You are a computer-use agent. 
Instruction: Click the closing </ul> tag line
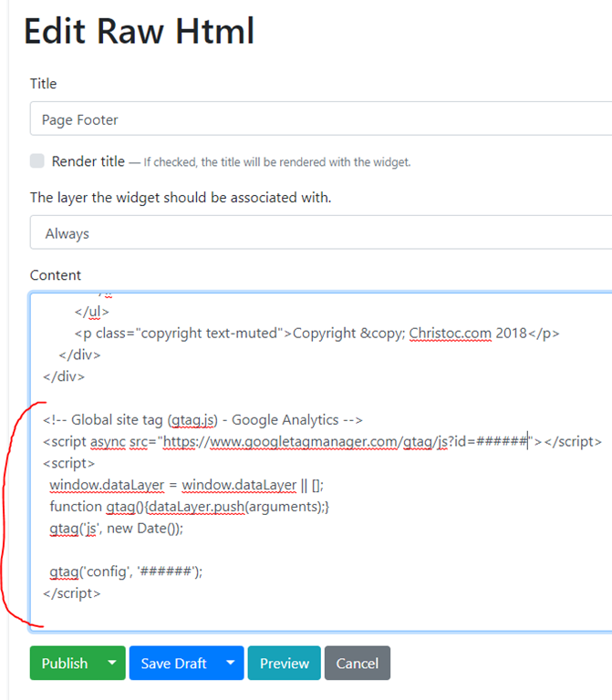tap(91, 312)
